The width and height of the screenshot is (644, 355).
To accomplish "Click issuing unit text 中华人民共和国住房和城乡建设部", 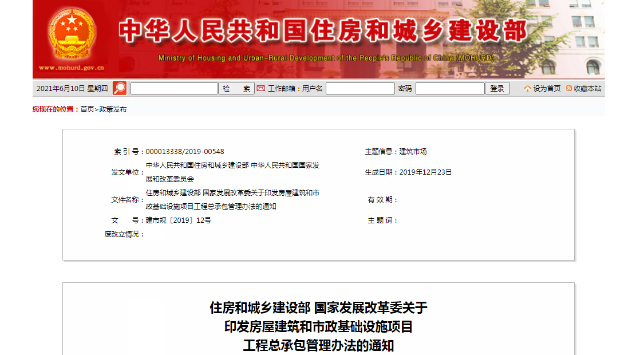I will point(197,165).
